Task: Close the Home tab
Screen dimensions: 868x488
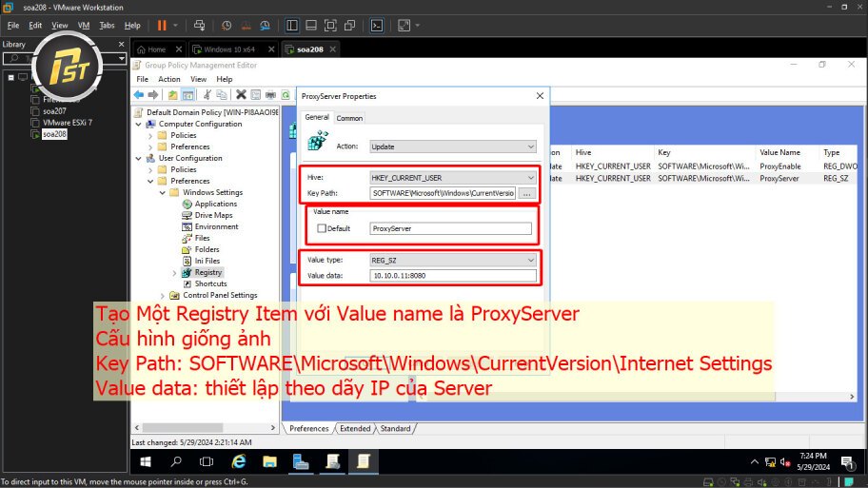Action: [178, 49]
